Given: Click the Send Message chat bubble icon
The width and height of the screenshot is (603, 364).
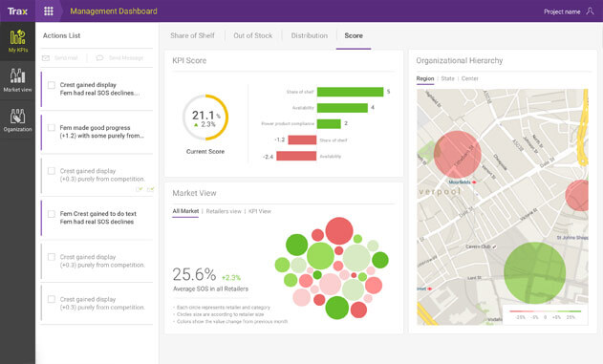Looking at the screenshot, I should coord(99,58).
